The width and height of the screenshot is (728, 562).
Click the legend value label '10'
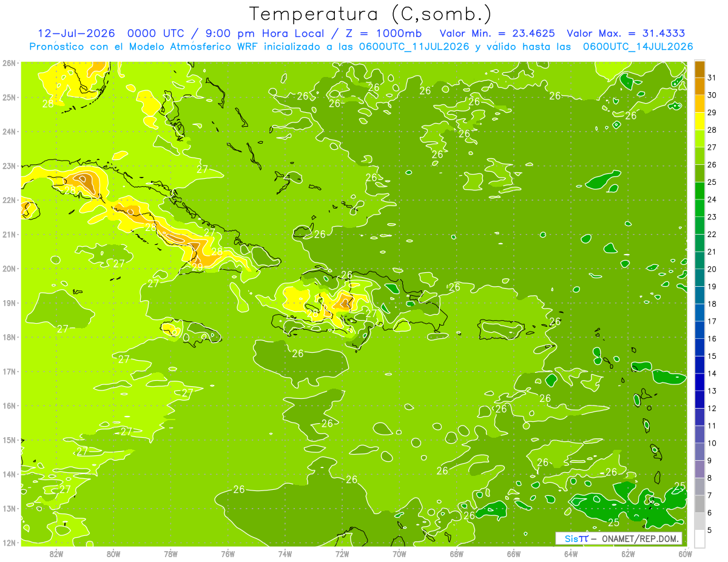712,443
